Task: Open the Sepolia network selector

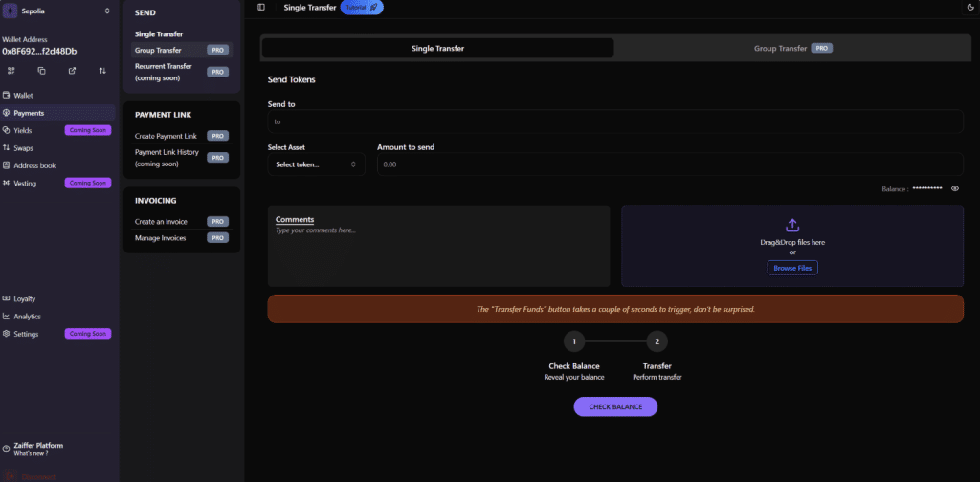Action: [58, 11]
